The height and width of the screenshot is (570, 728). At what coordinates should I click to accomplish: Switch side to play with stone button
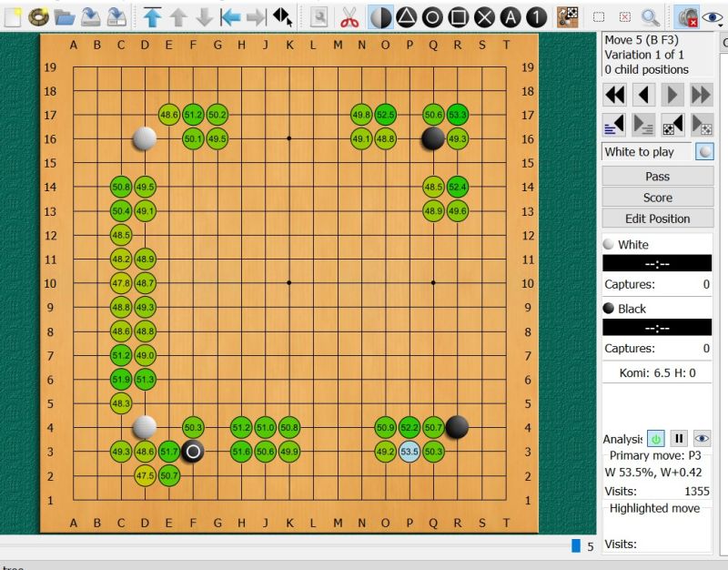[x=703, y=152]
